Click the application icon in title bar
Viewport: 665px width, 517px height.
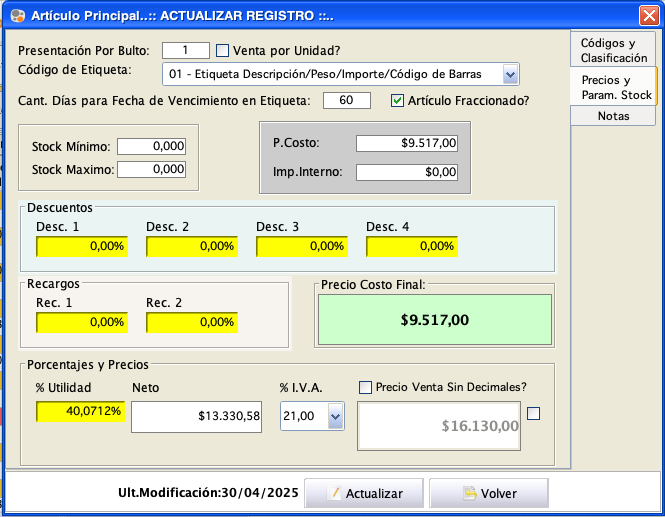[15, 16]
